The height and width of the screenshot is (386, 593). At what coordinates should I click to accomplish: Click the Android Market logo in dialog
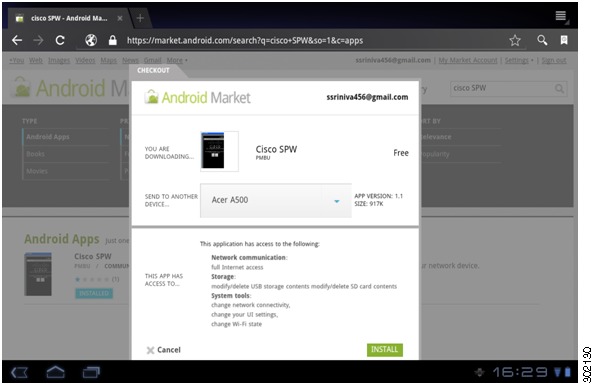(197, 98)
